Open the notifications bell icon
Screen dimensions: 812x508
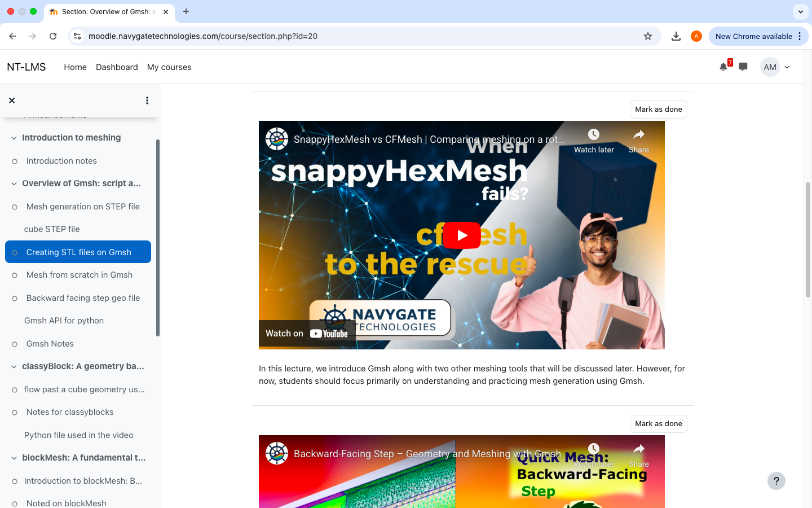723,67
